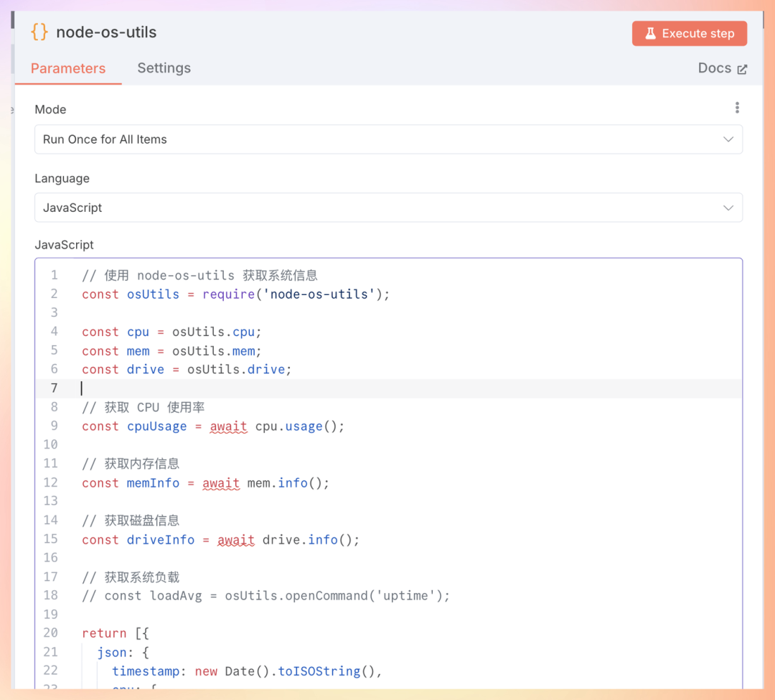
Task: Click the Execute step button
Action: click(689, 33)
